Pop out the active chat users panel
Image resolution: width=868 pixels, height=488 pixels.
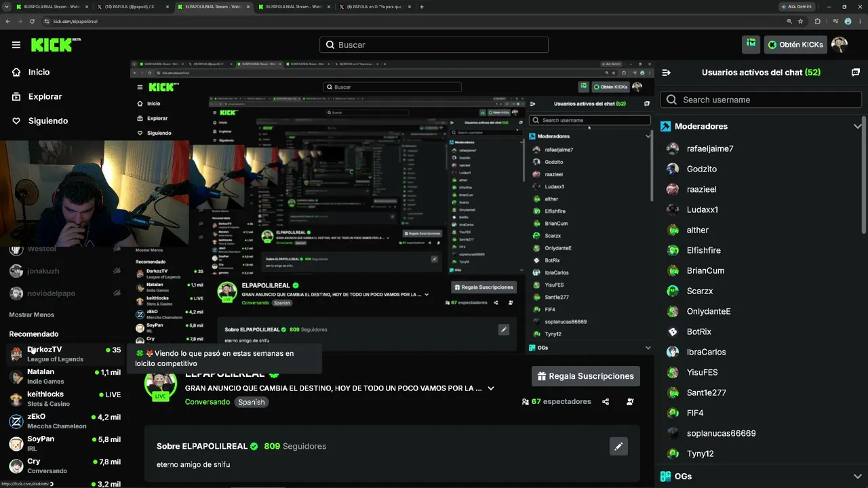(856, 73)
